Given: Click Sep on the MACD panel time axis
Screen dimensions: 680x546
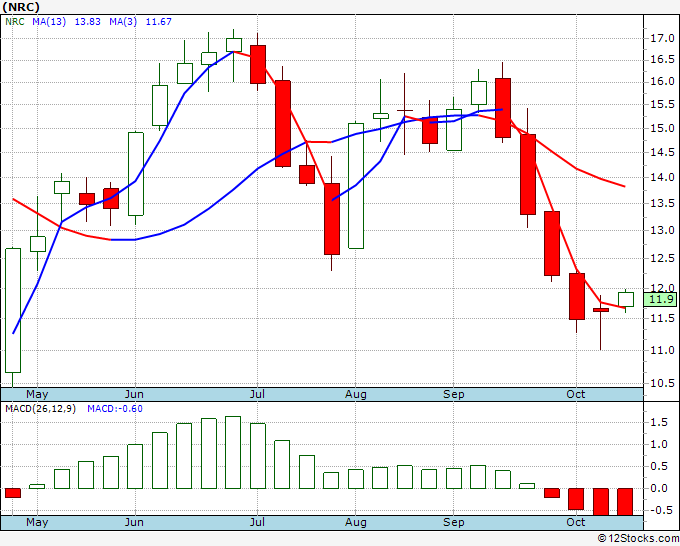Looking at the screenshot, I should click(x=454, y=522).
